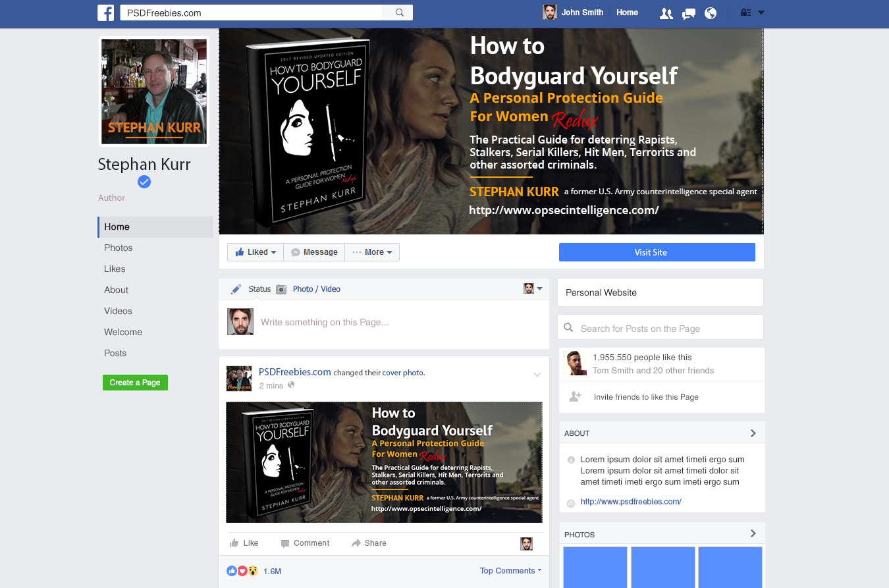Click the PSDFreebies.com post author name
Screen dimensions: 889x588
tap(295, 372)
